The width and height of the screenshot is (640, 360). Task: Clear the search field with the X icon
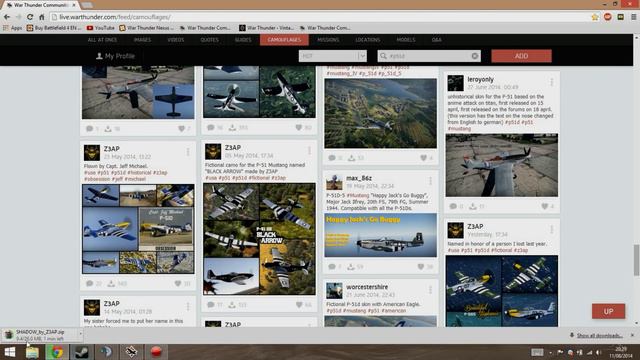tap(475, 56)
